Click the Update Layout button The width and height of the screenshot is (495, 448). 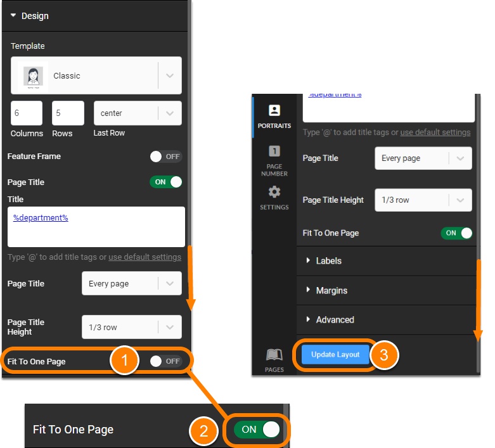pos(335,354)
